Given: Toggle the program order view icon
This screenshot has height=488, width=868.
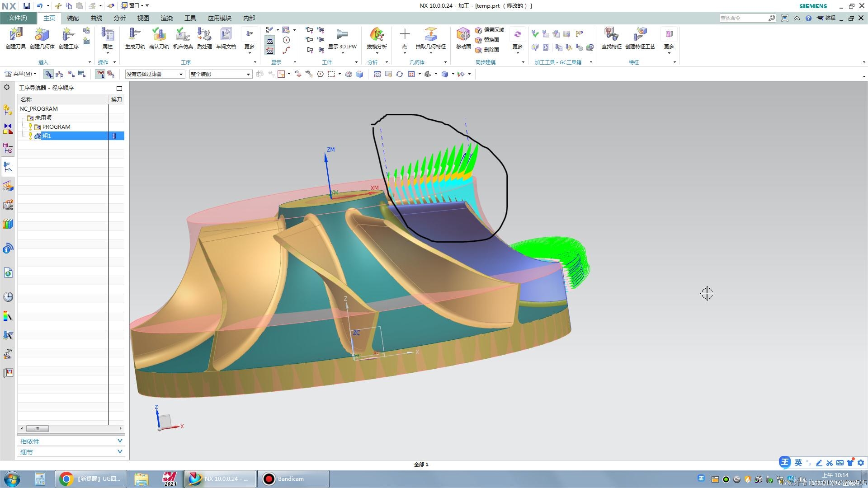Looking at the screenshot, I should coord(49,74).
